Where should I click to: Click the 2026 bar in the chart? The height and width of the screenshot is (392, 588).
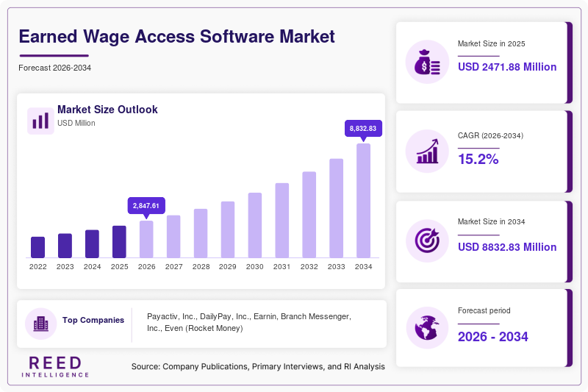(x=146, y=239)
